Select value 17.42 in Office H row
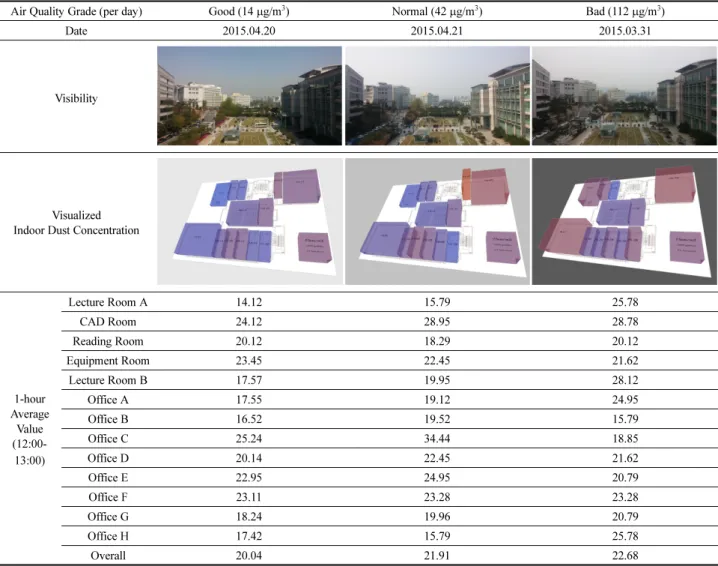Image resolution: width=718 pixels, height=566 pixels. point(249,536)
